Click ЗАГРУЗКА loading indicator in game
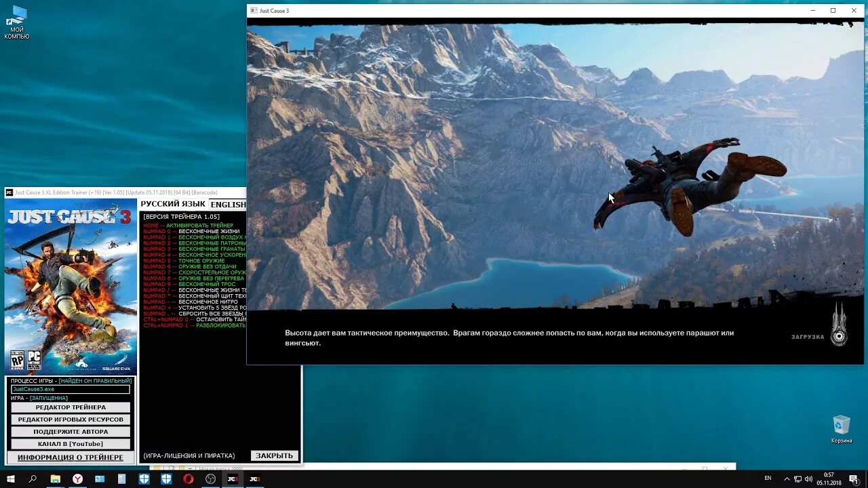Screen dimensions: 868x488 [808, 337]
